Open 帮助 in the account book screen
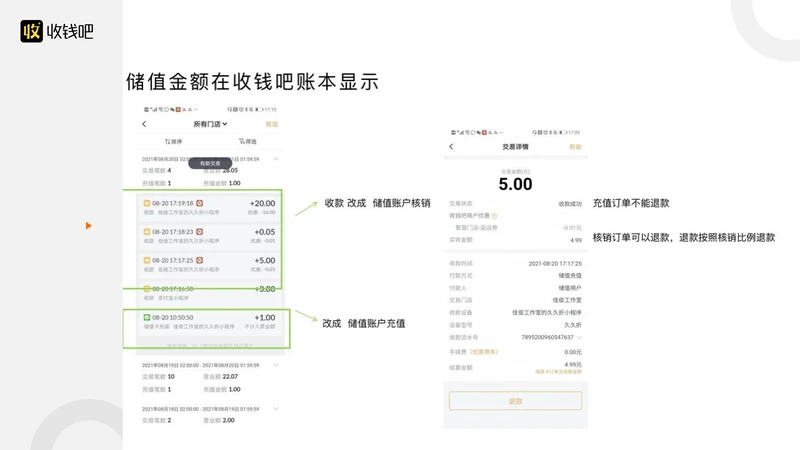This screenshot has width=800, height=450. tap(272, 124)
